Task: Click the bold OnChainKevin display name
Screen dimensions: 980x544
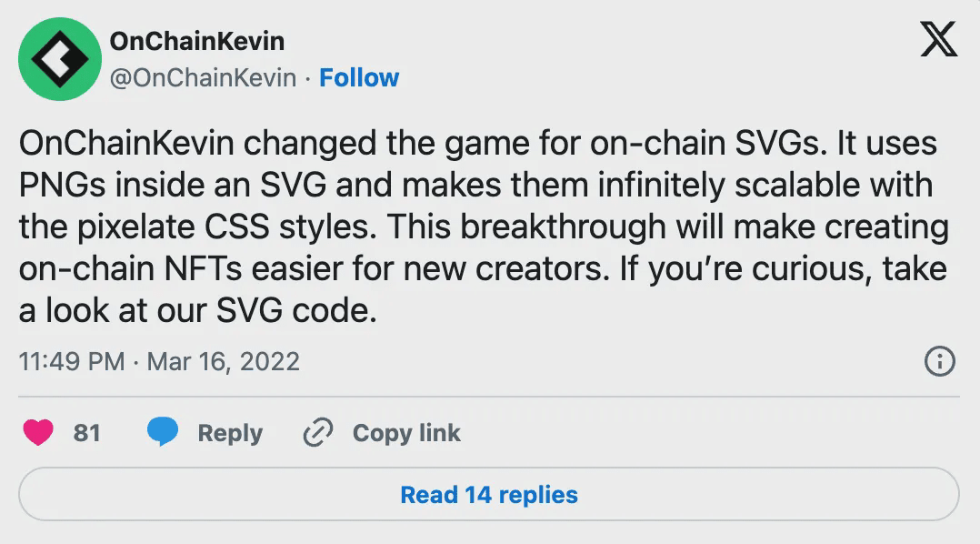Action: 196,41
